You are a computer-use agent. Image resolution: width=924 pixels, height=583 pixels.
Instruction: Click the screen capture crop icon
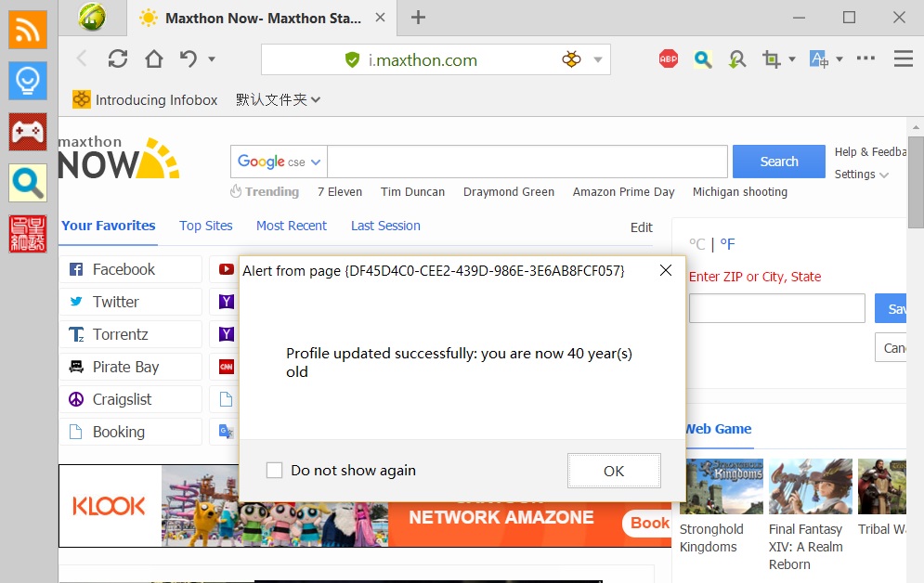[772, 58]
